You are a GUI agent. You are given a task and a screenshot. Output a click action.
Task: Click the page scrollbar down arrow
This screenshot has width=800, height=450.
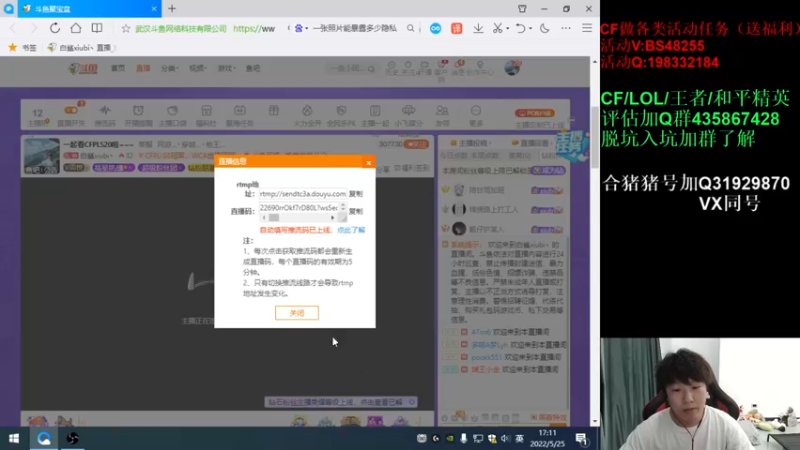tap(595, 421)
